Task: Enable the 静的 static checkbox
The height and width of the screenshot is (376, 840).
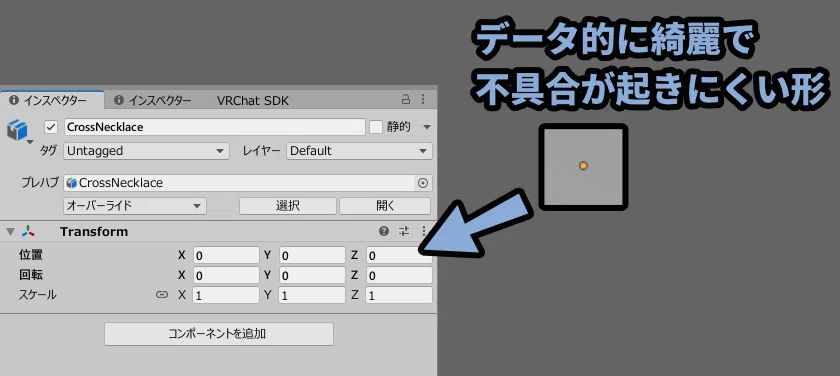Action: [376, 127]
